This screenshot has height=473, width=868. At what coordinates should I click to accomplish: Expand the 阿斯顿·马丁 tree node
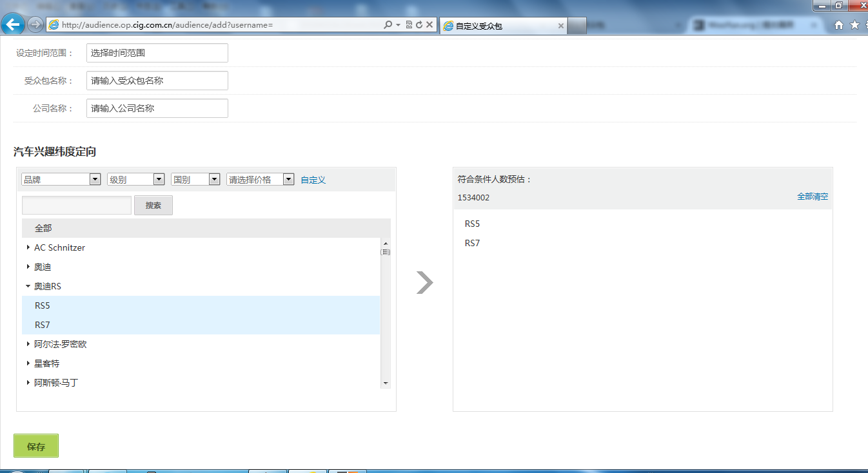(28, 383)
